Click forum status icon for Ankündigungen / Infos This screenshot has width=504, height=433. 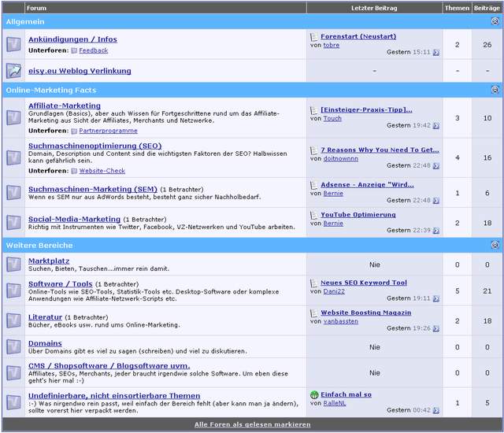[x=13, y=44]
